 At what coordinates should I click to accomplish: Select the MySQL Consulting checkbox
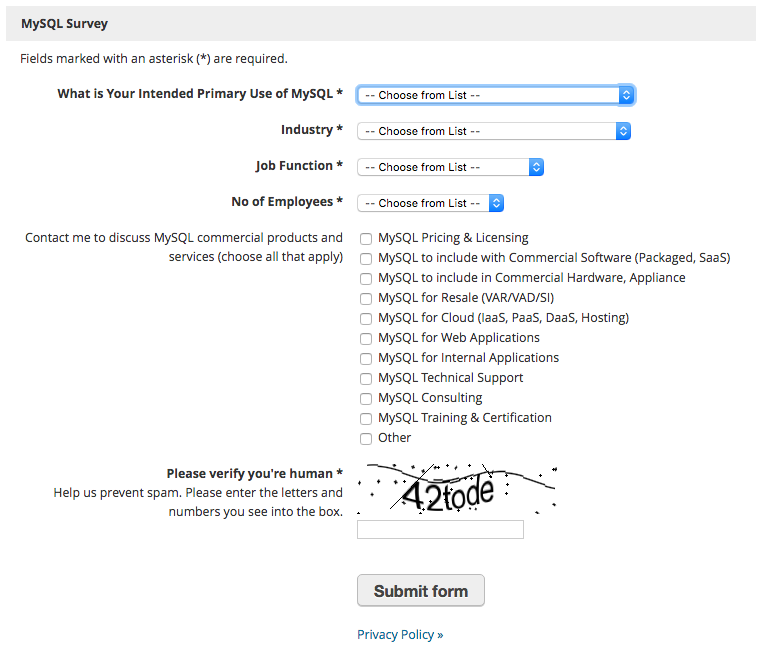366,399
